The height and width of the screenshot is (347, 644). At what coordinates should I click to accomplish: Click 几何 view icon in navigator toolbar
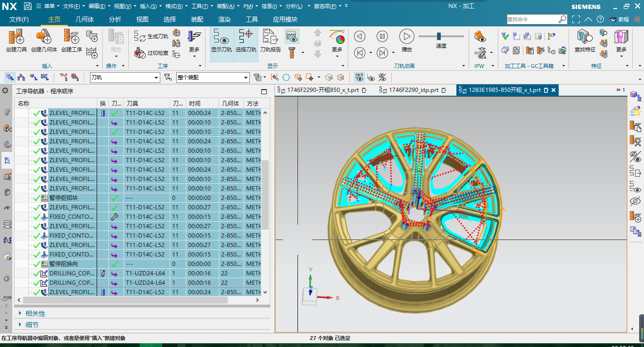click(x=33, y=77)
